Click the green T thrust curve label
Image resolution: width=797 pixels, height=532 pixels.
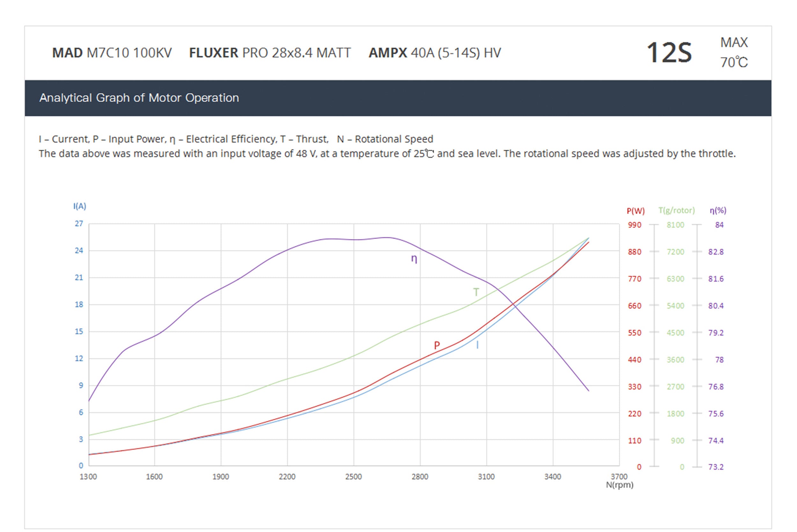[x=476, y=292]
